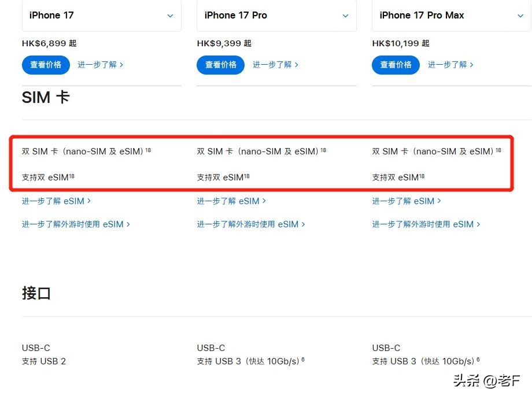
Task: Click footnote 6 next to iPhone 17 Pro USB 3
Action: coord(303,360)
